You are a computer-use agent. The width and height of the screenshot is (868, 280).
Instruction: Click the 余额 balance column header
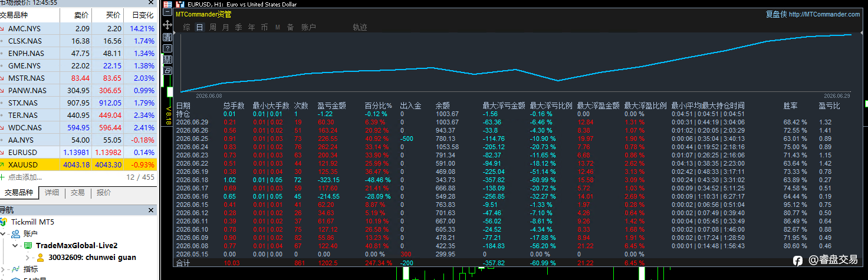(443, 106)
